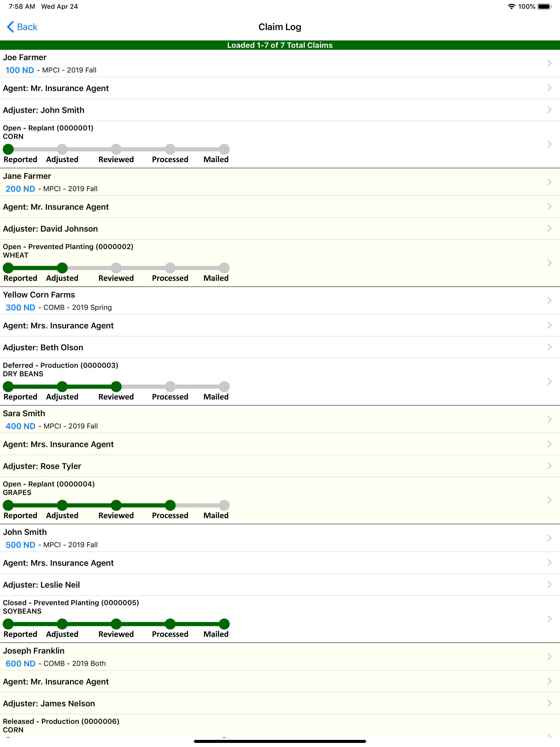Select Reported dot on claim 0000001 tracker
The image size is (560, 747).
pyautogui.click(x=8, y=149)
